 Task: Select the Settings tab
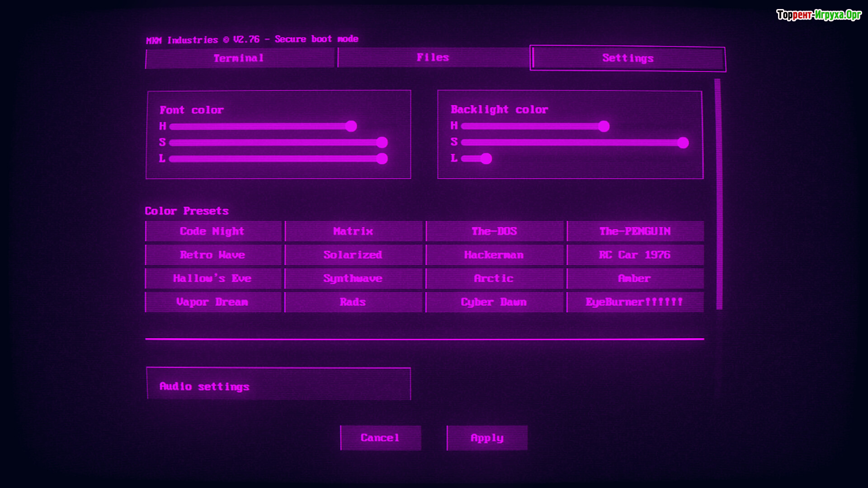627,58
